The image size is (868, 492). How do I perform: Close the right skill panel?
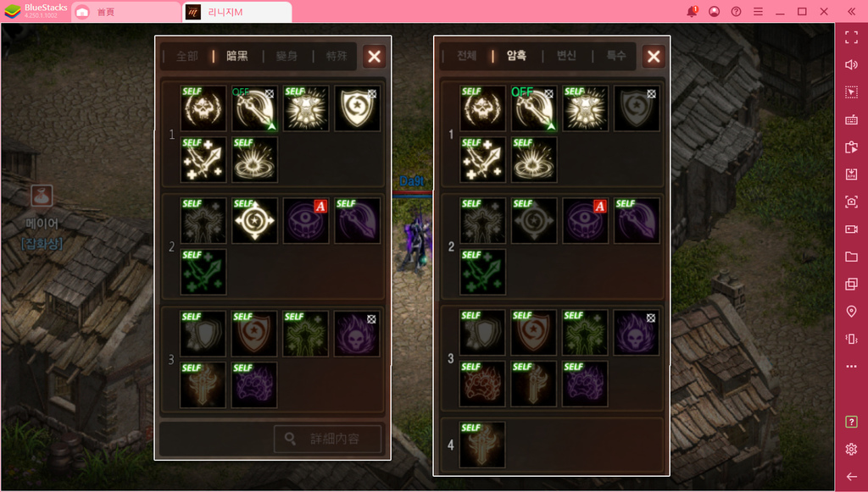click(x=654, y=57)
